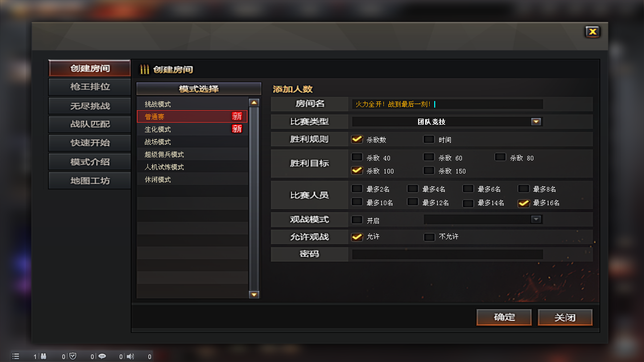This screenshot has width=644, height=362.
Task: Check the 时间 victory rule checkbox
Action: coord(429,139)
